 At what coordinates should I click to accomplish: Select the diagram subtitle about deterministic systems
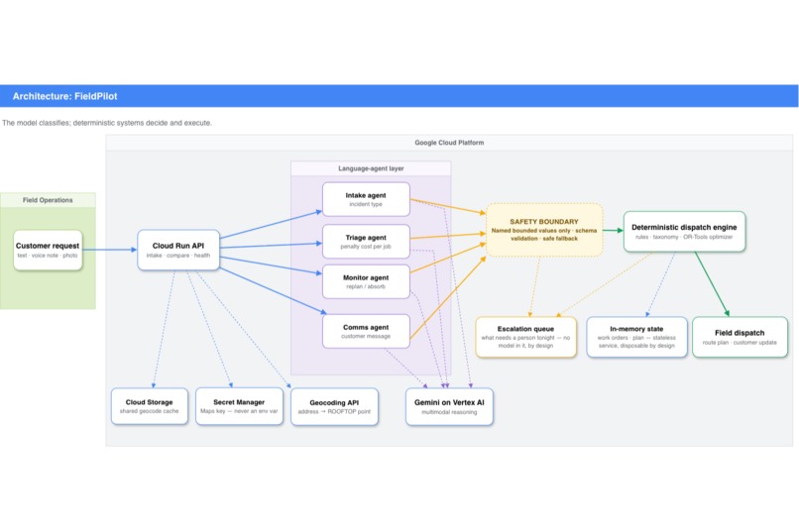[x=107, y=123]
